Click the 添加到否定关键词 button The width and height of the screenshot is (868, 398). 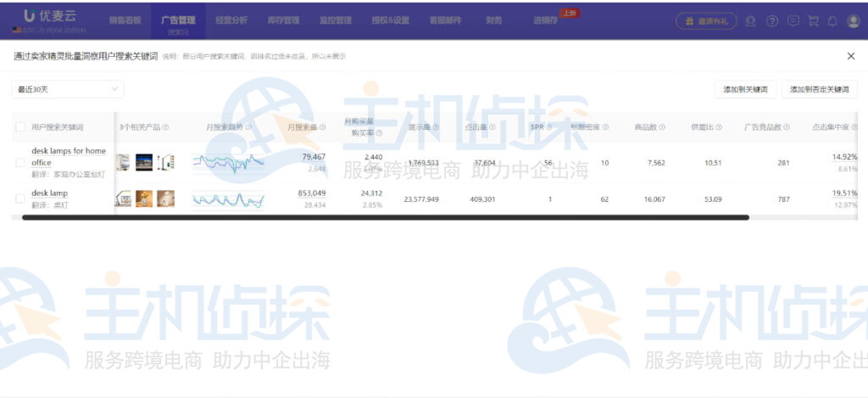tap(820, 89)
